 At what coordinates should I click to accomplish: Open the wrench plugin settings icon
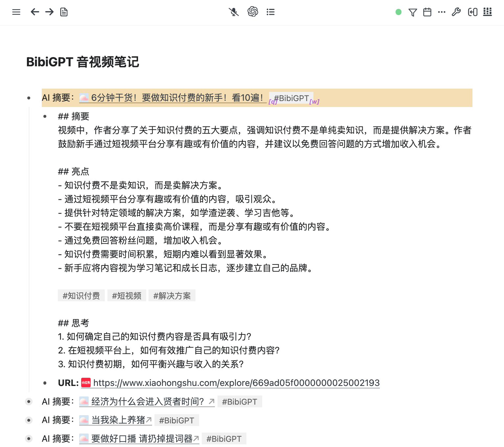(x=456, y=12)
